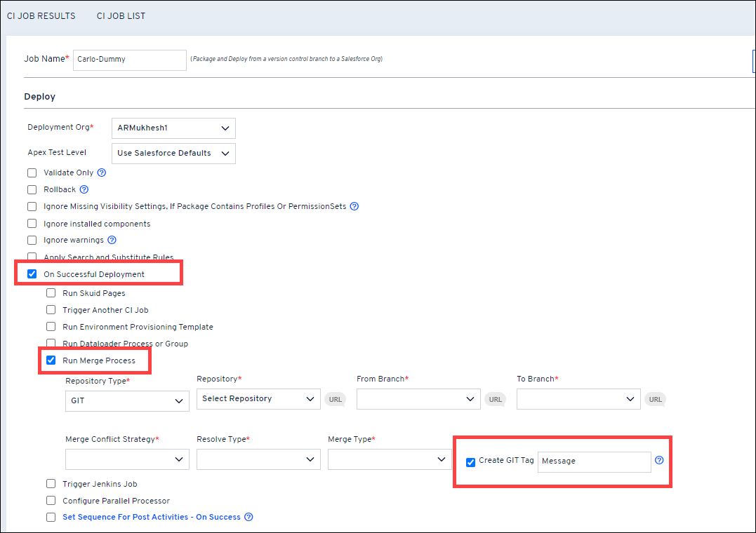Screen dimensions: 756x533
Task: Click help icon beside Create GIT Tag message
Action: (659, 461)
